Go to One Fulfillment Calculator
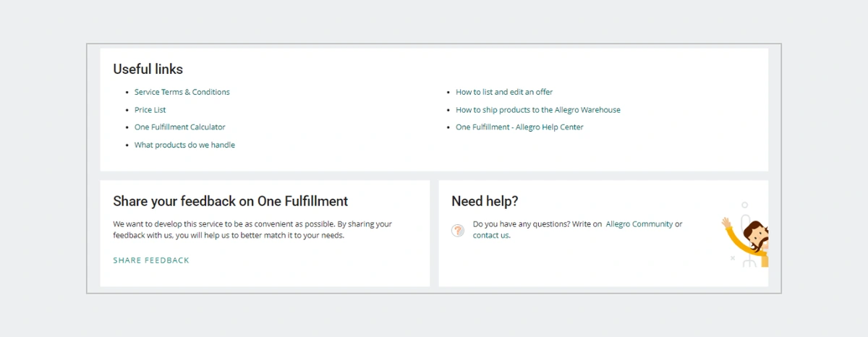Viewport: 868px width, 337px height. coord(179,127)
